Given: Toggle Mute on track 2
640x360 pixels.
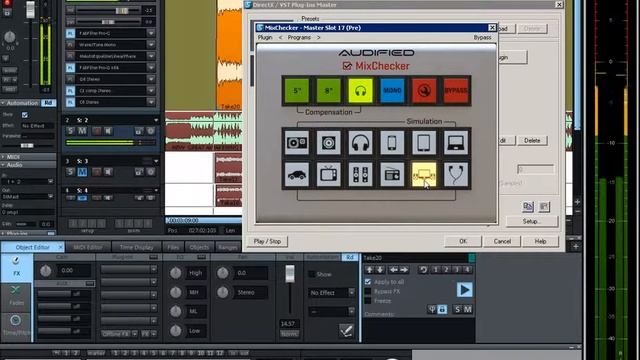Looking at the screenshot, I should click(x=82, y=131).
